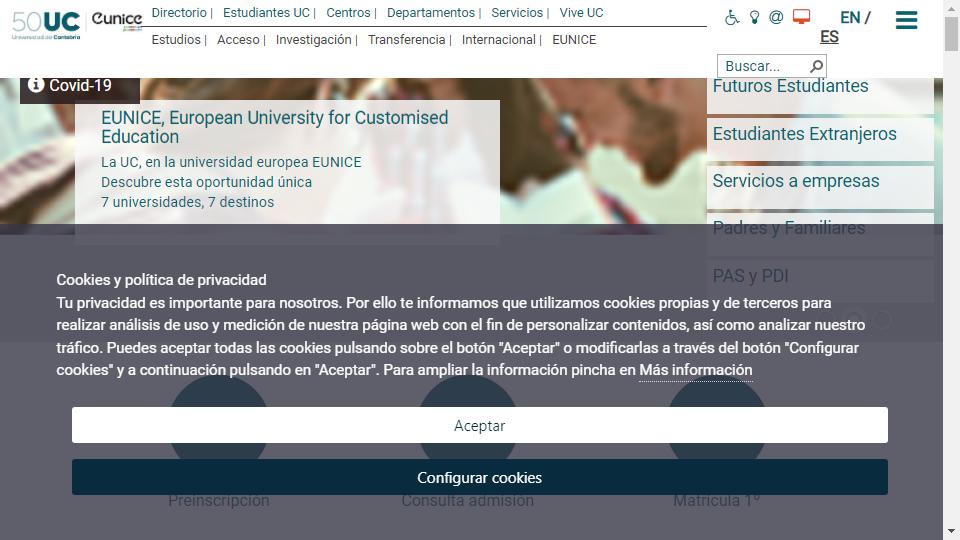Click the Eunice logo
960x540 pixels.
[117, 20]
